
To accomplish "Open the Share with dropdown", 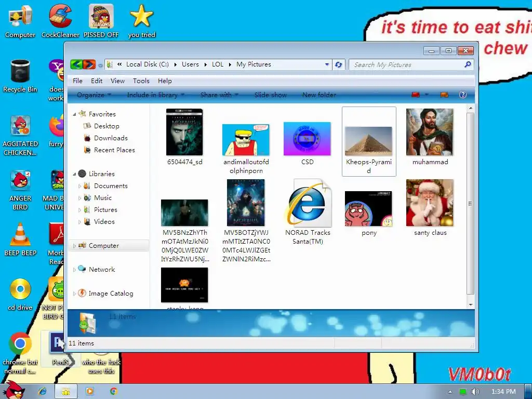I will coord(220,95).
